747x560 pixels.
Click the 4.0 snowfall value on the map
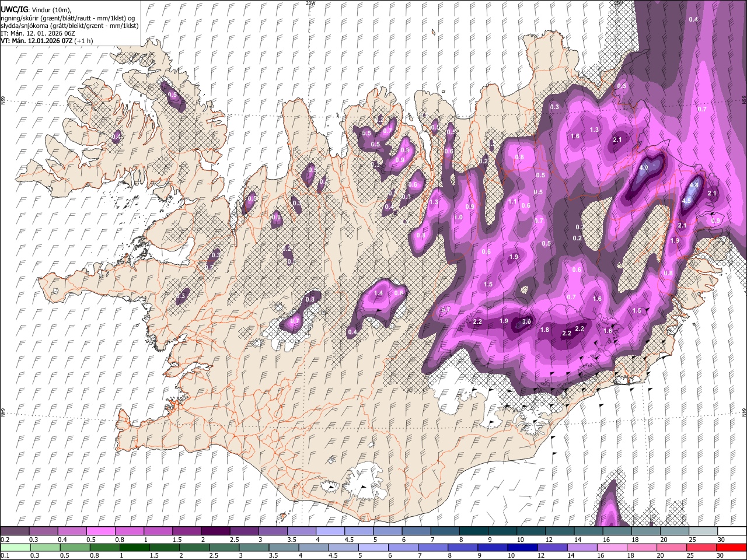pyautogui.click(x=644, y=168)
